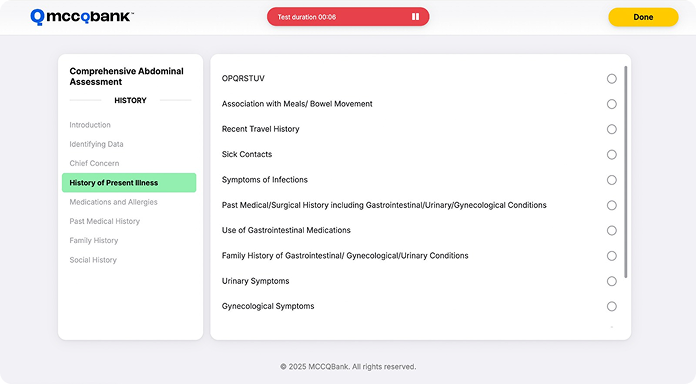Viewport: 696px width, 384px height.
Task: Open the Chief Concern section
Action: pyautogui.click(x=94, y=163)
